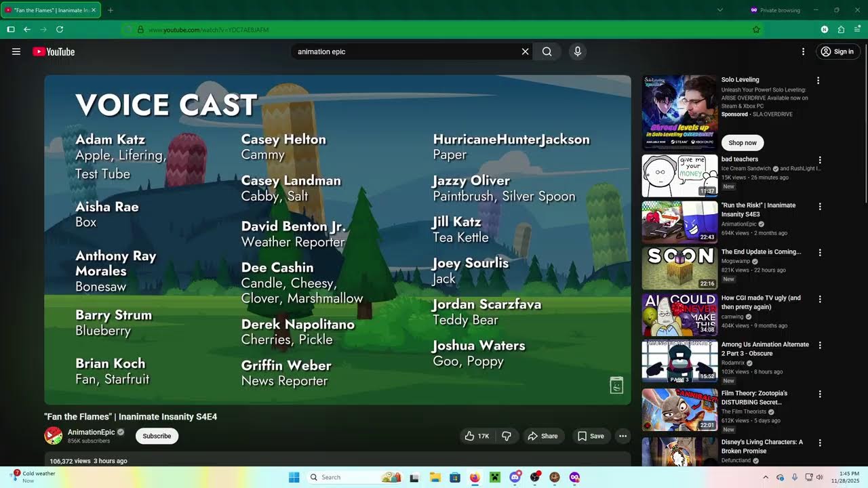The width and height of the screenshot is (868, 488).
Task: Dislike the video with thumbs down
Action: [507, 436]
